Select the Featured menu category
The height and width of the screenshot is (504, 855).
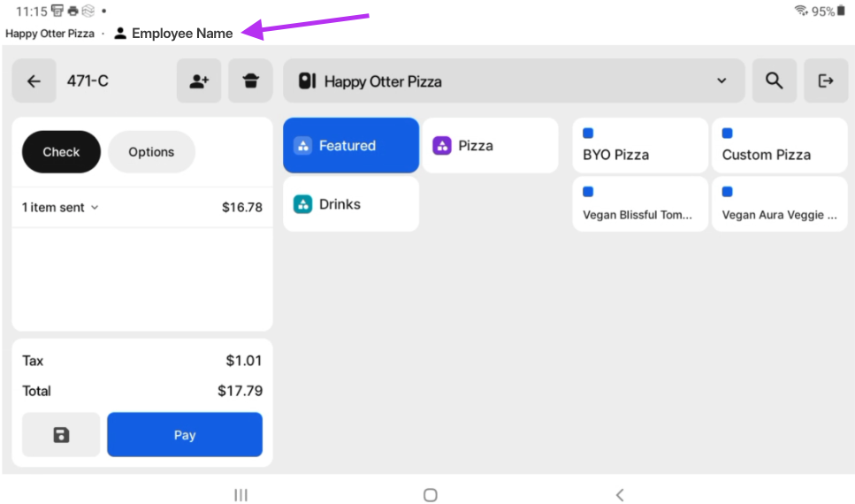350,146
